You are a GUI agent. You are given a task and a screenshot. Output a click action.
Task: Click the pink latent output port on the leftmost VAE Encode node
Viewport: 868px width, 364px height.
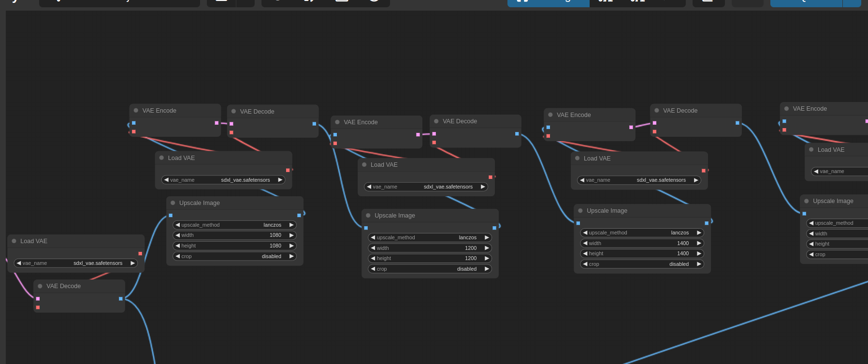[217, 123]
